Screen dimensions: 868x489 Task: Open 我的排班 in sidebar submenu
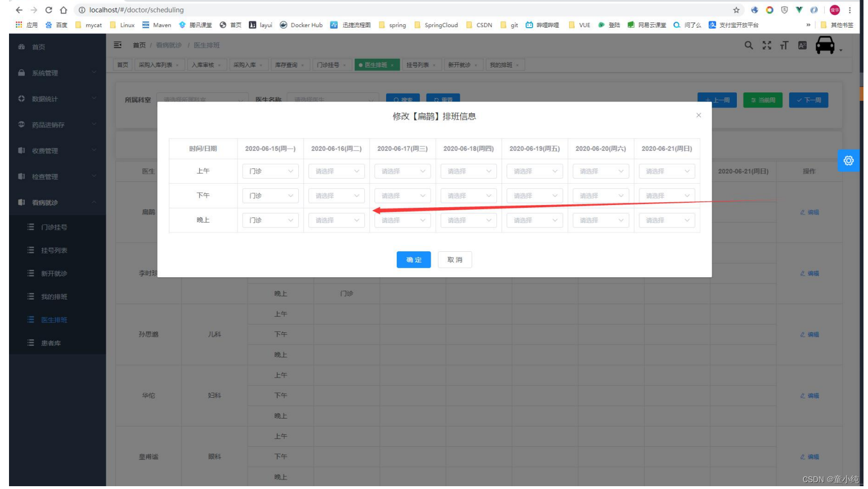pyautogui.click(x=57, y=296)
